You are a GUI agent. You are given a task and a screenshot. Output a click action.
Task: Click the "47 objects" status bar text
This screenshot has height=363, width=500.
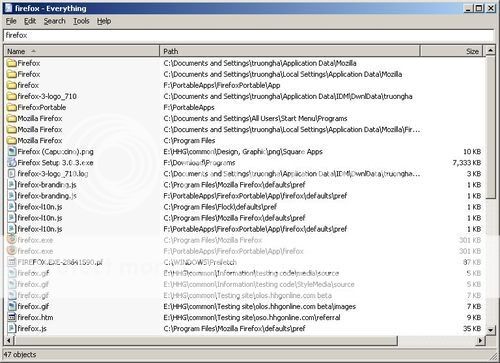point(20,355)
